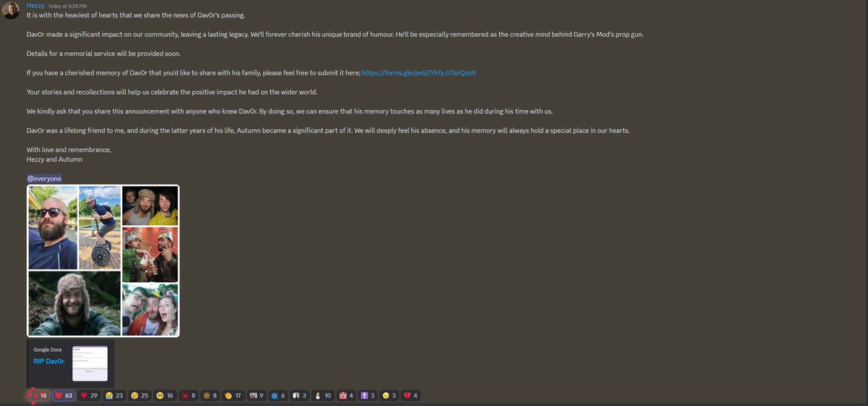Click the Hezzy username
Viewport: 868px width, 406px height.
tap(35, 5)
